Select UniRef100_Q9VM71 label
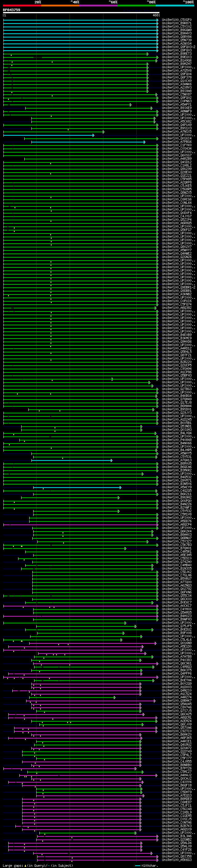 click(177, 481)
